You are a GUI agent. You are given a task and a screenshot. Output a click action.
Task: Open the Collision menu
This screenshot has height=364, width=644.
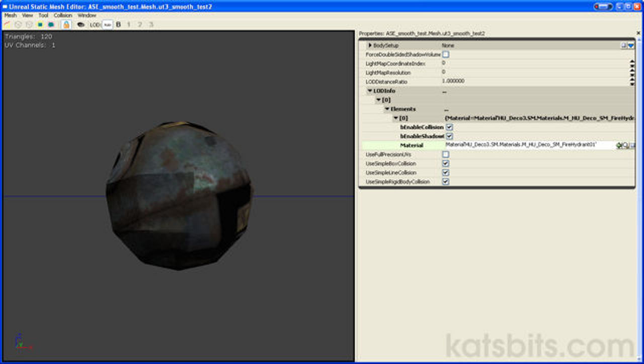click(x=63, y=15)
